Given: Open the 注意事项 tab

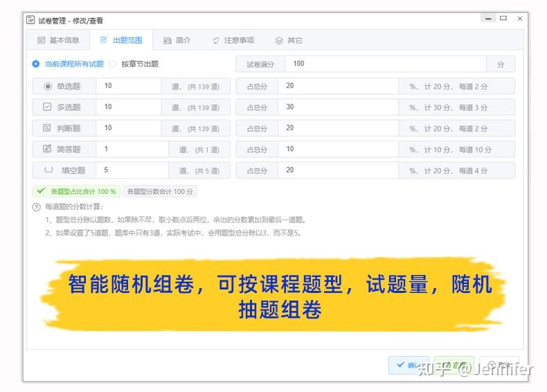Looking at the screenshot, I should coord(233,40).
